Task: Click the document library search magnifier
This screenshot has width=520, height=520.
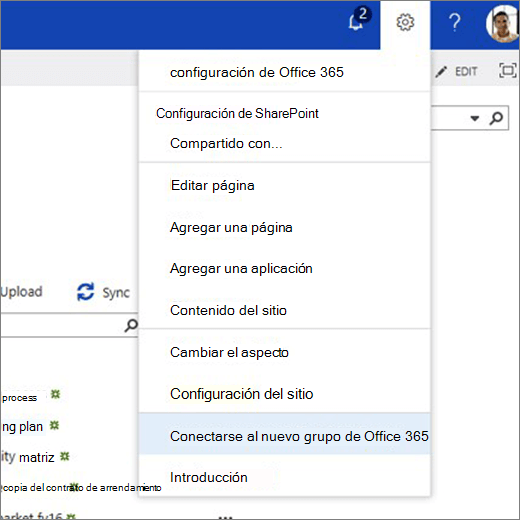Action: pyautogui.click(x=131, y=325)
